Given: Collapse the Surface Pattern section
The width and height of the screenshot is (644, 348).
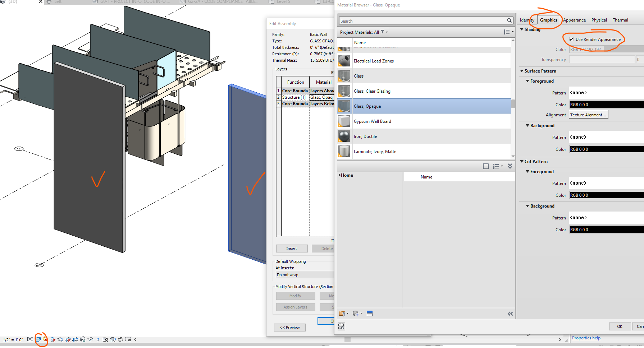Looking at the screenshot, I should [522, 71].
